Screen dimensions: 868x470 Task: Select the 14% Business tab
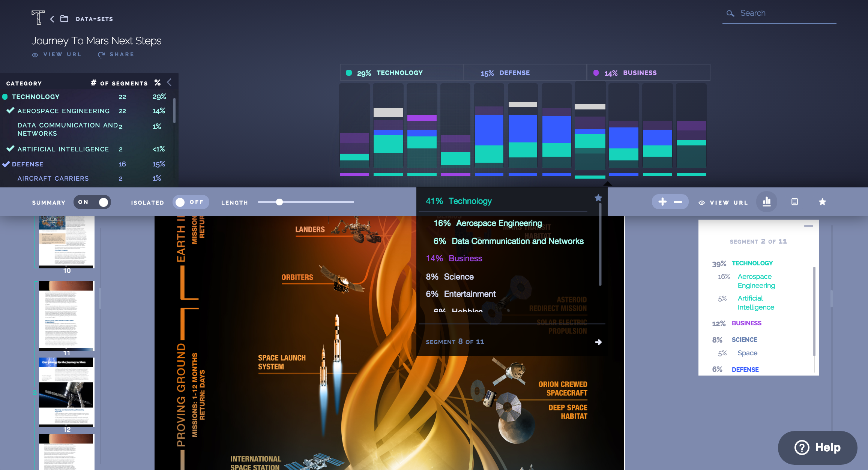pos(649,73)
